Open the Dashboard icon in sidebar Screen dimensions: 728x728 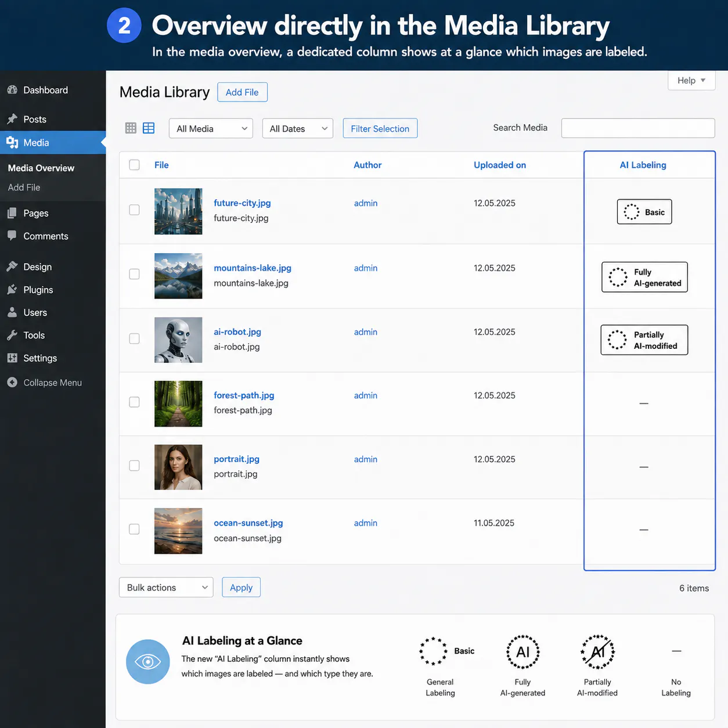point(12,90)
